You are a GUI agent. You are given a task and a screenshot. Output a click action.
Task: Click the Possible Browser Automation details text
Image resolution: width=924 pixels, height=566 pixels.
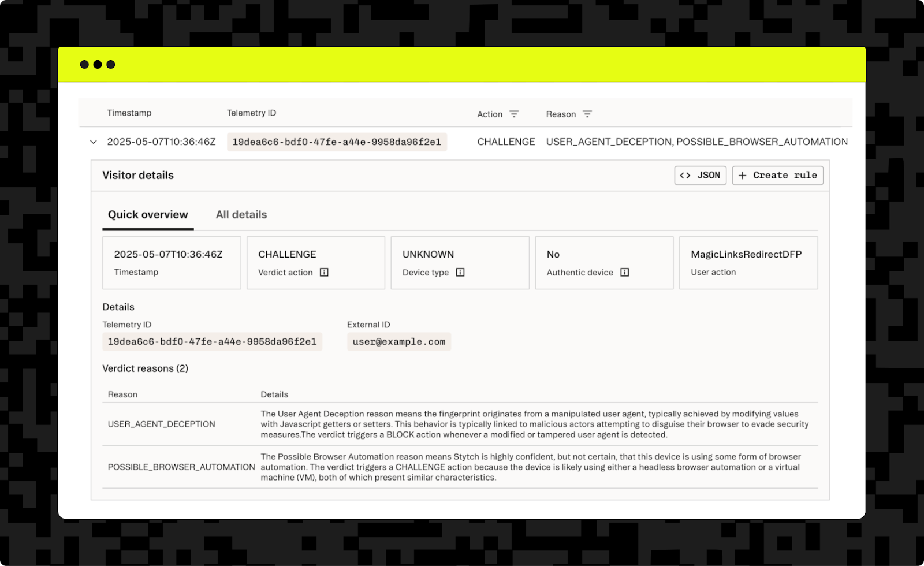531,467
